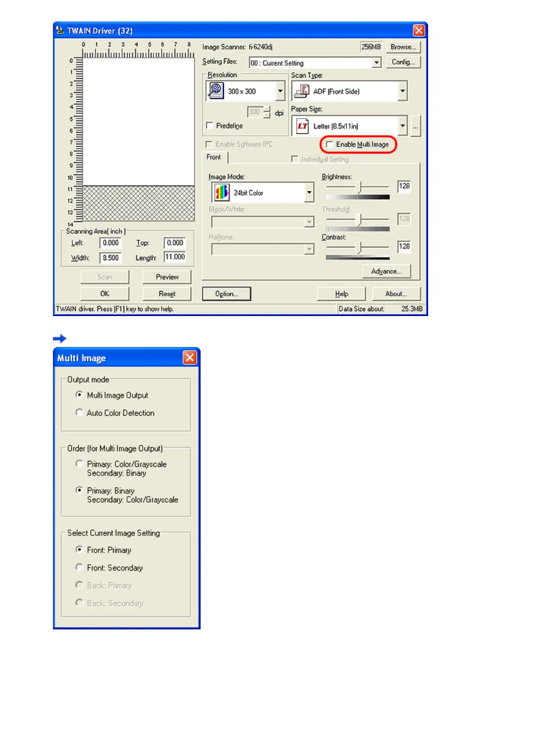The width and height of the screenshot is (534, 756).
Task: Open the About... dialog
Action: click(396, 294)
